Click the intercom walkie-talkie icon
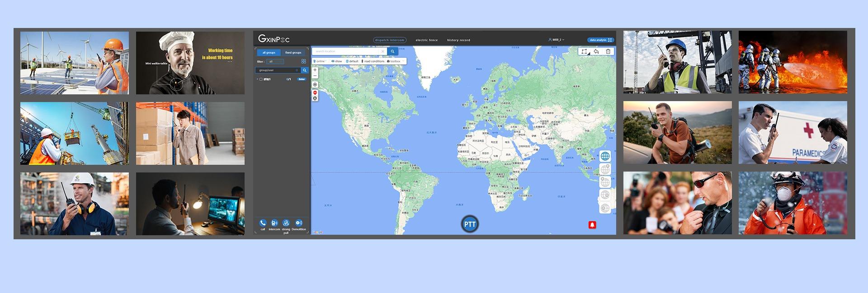Viewport: 868px width, 293px height. tap(274, 223)
